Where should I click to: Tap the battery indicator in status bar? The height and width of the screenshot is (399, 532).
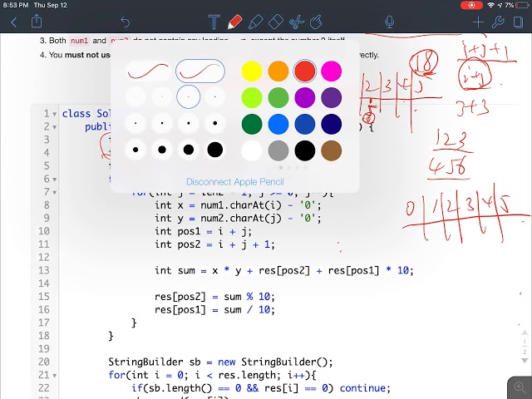tap(523, 5)
